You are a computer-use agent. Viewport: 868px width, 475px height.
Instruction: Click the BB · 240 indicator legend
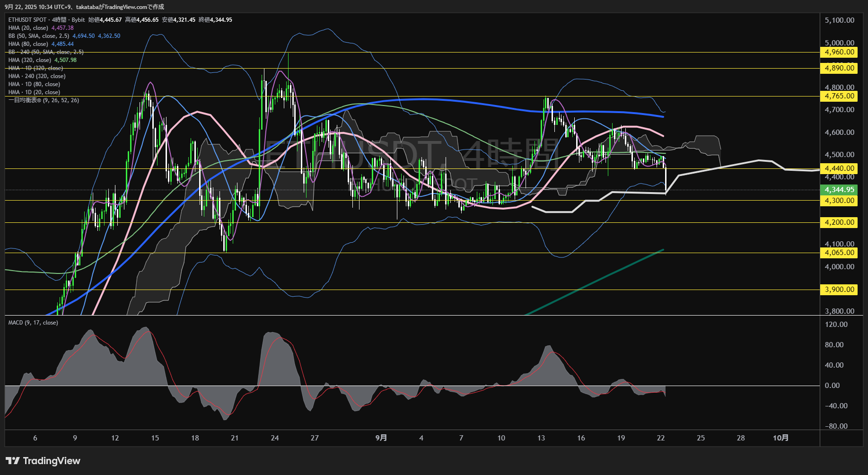[46, 52]
